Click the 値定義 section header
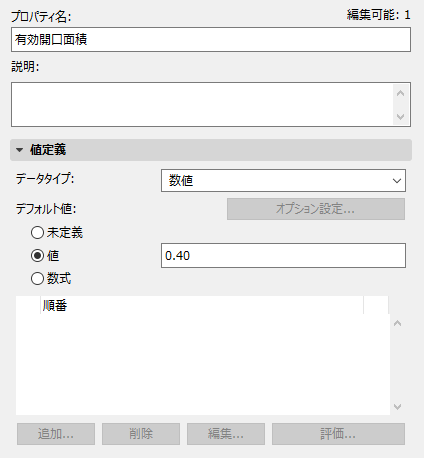The width and height of the screenshot is (424, 458). (x=211, y=150)
